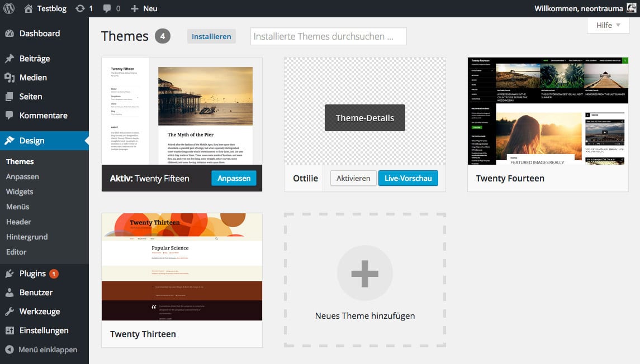This screenshot has width=640, height=364.
Task: Open the Hintergrund submenu entry
Action: pyautogui.click(x=26, y=237)
